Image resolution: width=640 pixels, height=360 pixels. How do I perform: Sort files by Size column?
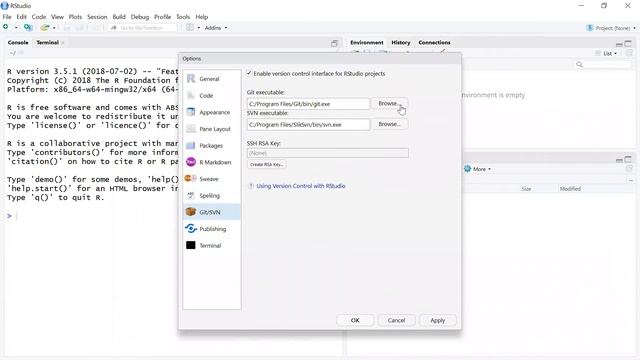tap(526, 189)
